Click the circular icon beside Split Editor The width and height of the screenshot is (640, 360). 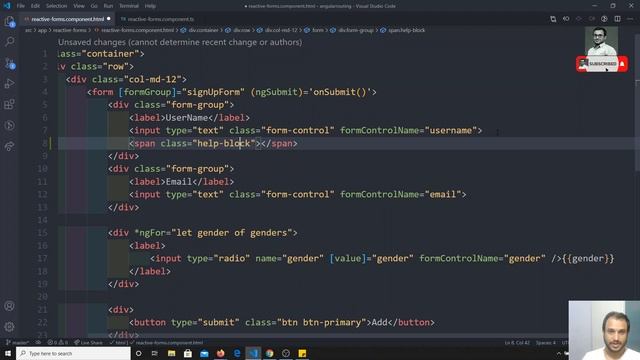[x=604, y=19]
